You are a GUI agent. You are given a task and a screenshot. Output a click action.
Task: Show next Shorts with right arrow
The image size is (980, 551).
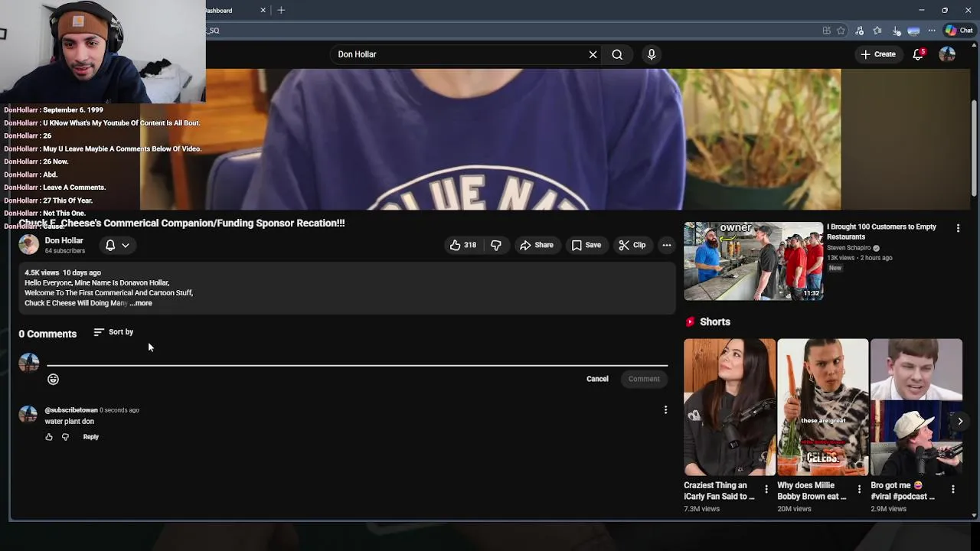click(960, 421)
